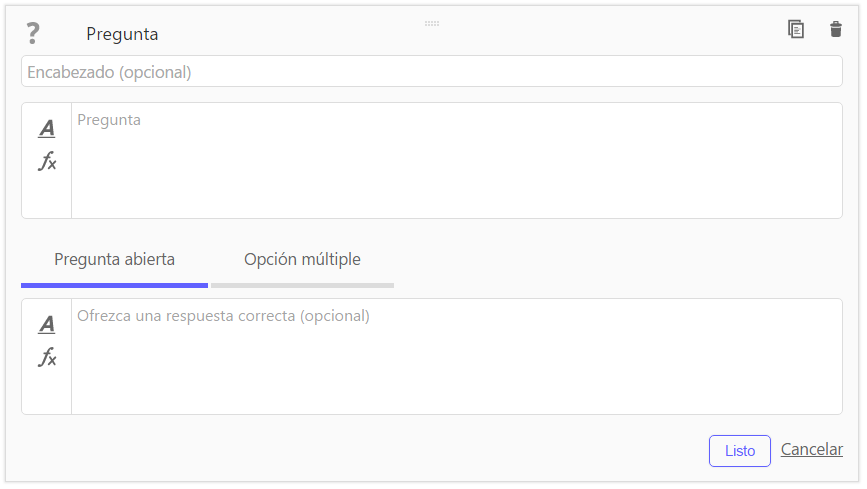Delete the question with trash icon

(835, 29)
